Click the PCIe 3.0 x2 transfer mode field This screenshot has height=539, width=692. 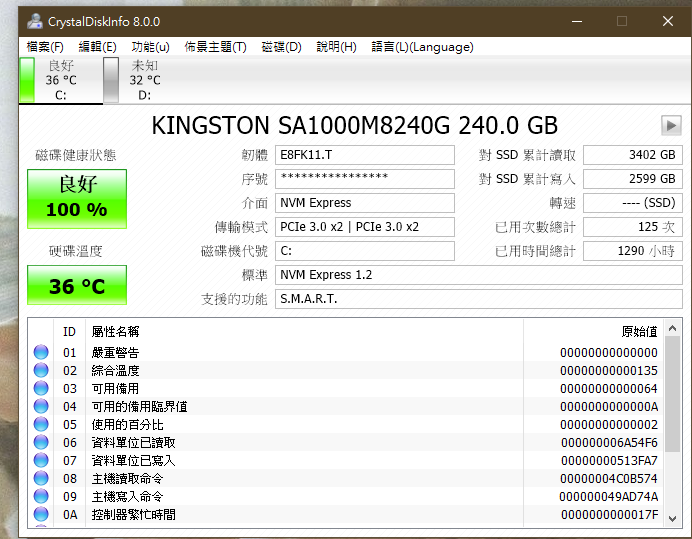tap(365, 227)
